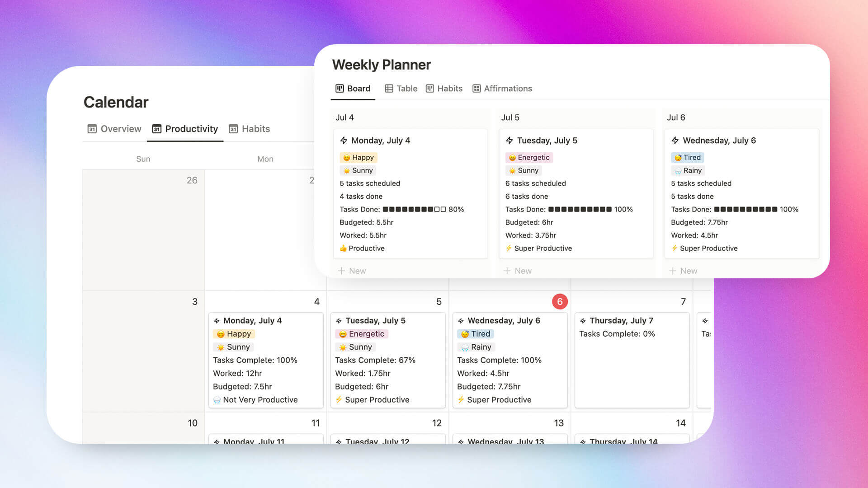Image resolution: width=868 pixels, height=488 pixels.
Task: Expand the Tuesday July 5 board card
Action: tap(576, 194)
